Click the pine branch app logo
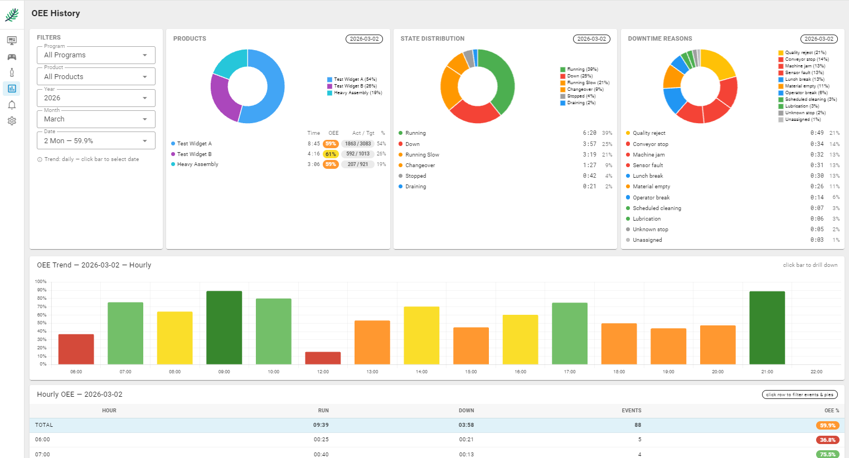This screenshot has height=458, width=849. pos(12,14)
